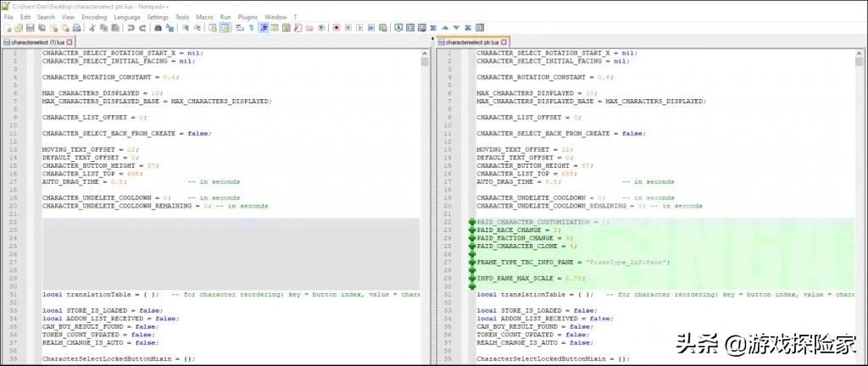The height and width of the screenshot is (366, 868).
Task: Open the Macro menu
Action: click(204, 17)
